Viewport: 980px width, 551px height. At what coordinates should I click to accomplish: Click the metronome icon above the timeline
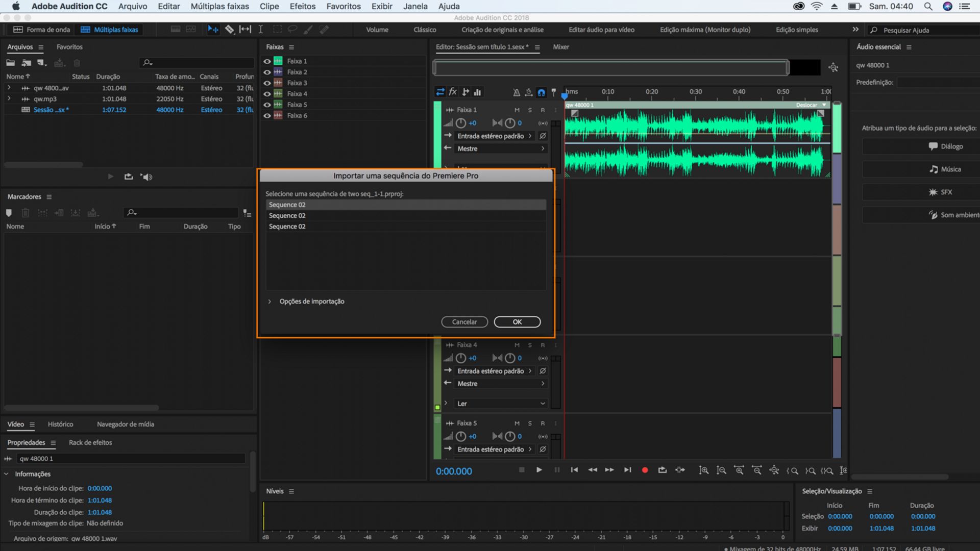coord(517,92)
